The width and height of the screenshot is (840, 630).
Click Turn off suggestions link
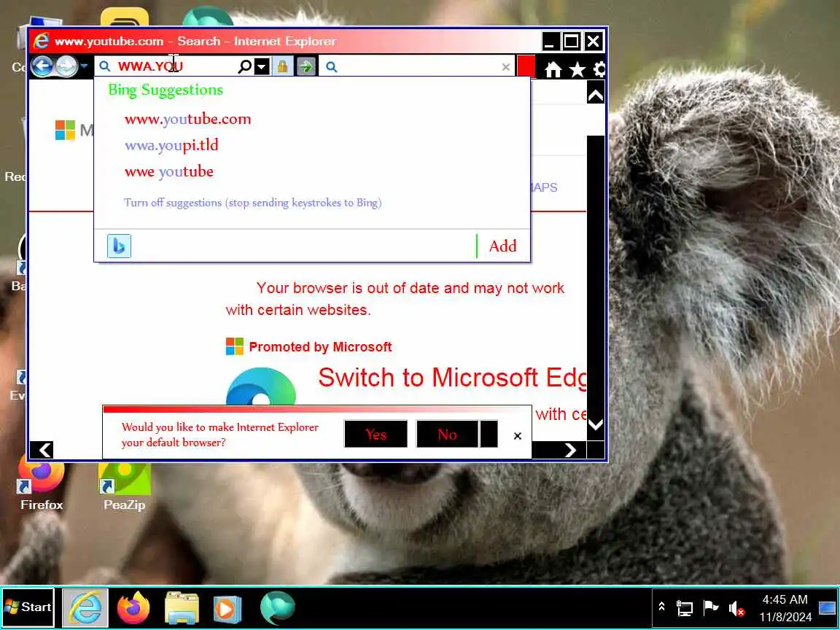(253, 203)
